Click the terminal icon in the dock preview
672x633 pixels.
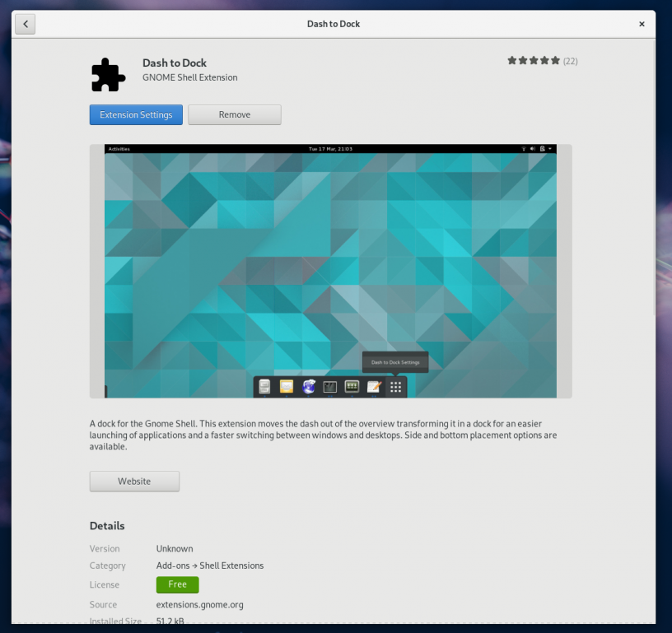(x=352, y=386)
